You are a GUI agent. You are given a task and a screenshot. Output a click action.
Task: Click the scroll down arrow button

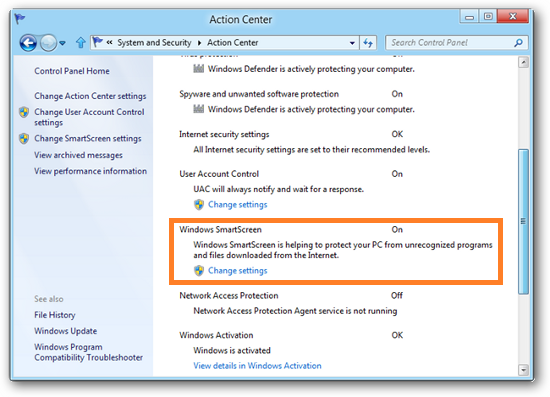[523, 370]
